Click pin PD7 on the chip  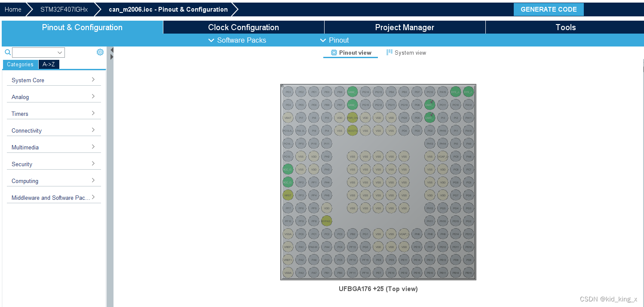(x=417, y=92)
